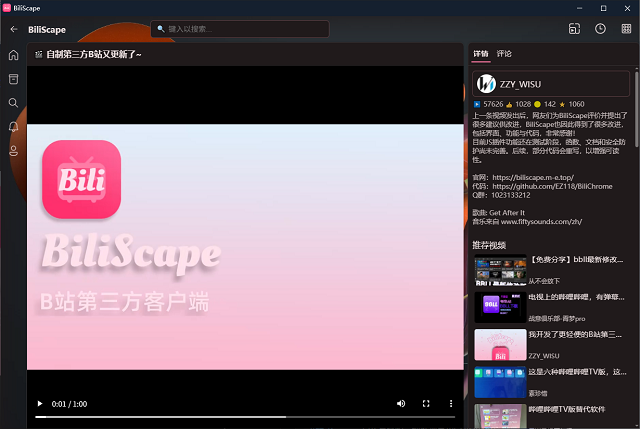Viewport: 640px width, 429px height.
Task: Seek on the video progress bar
Action: click(x=245, y=417)
